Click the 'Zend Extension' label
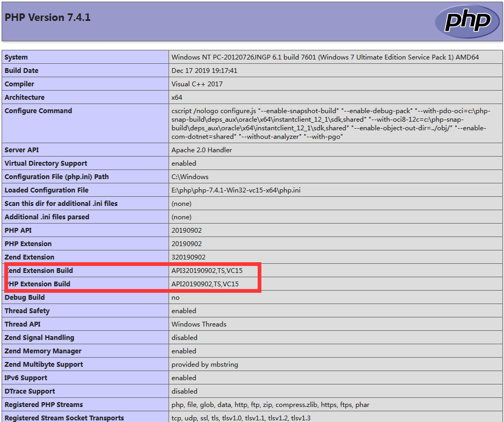 point(29,257)
